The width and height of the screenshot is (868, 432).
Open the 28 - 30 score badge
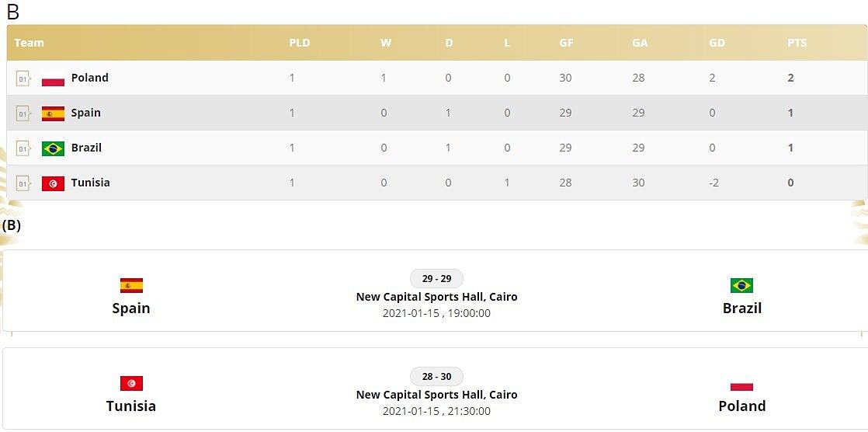pos(436,377)
